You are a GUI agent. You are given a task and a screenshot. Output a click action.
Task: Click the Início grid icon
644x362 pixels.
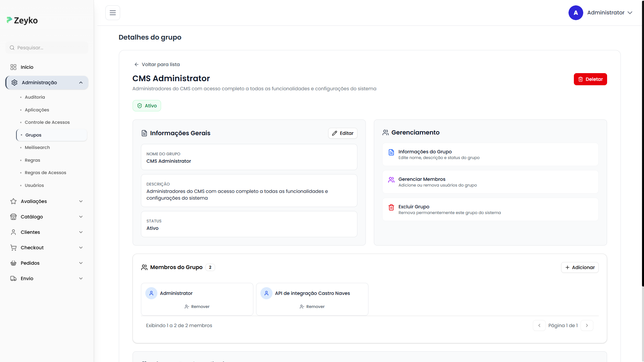13,67
